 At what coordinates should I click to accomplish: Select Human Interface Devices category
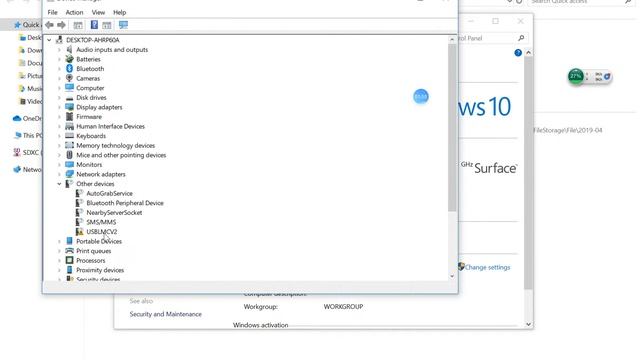(x=111, y=126)
